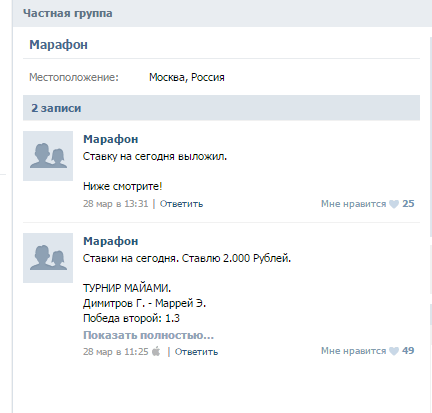
Task: Reply to the 28 мар 13:31 post
Action: tap(181, 204)
